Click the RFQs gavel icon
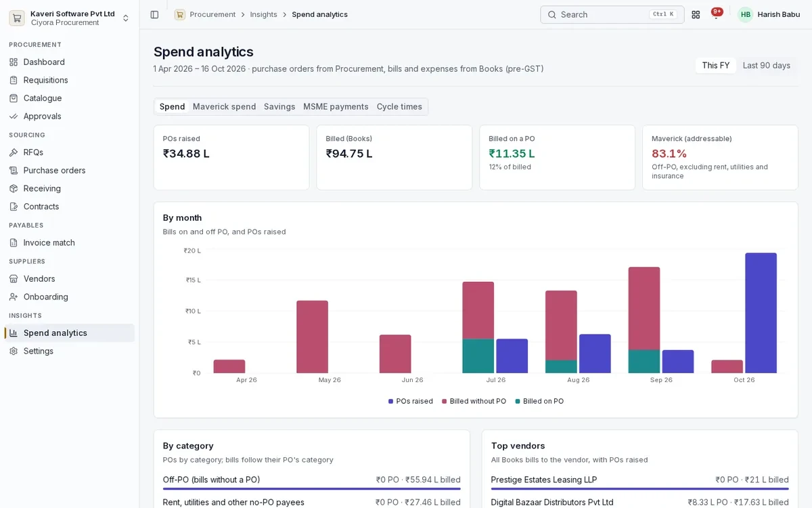The height and width of the screenshot is (508, 812). click(x=14, y=152)
